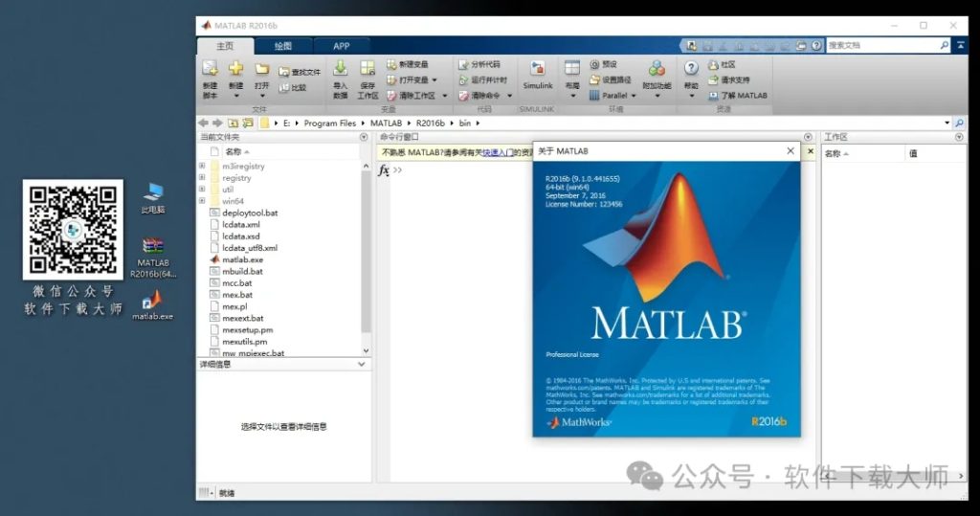Open the 新建 (New) dropdown arrow
Viewport: 980px width, 516px height.
click(236, 97)
